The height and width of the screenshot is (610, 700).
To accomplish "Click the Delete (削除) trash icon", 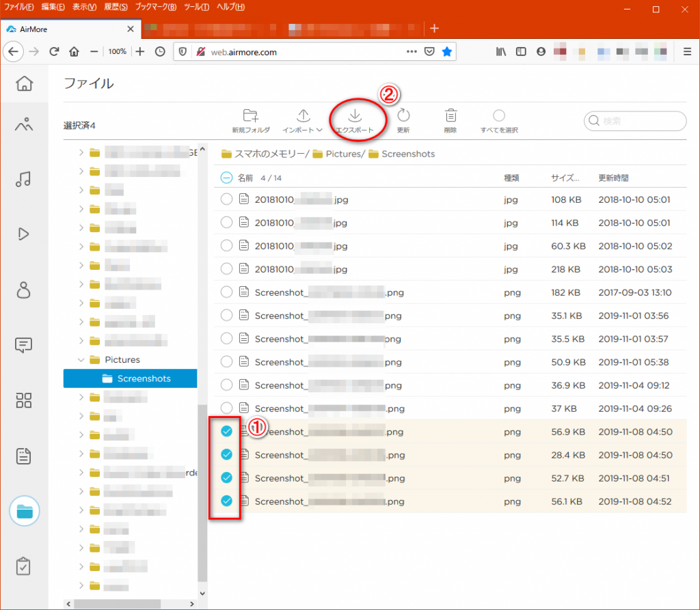I will pyautogui.click(x=450, y=115).
